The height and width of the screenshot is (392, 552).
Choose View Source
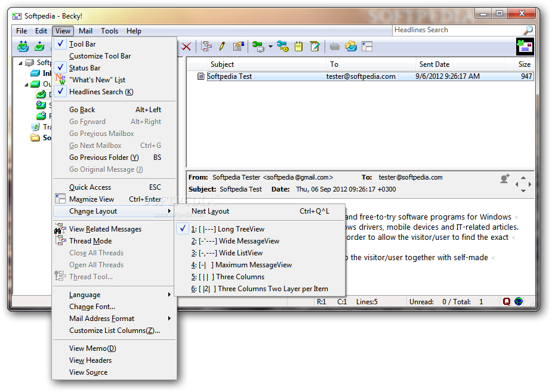(x=115, y=373)
